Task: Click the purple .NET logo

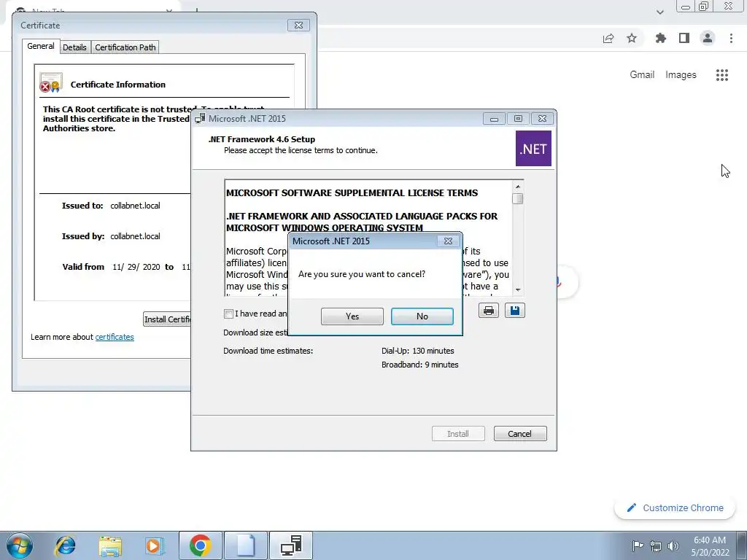Action: click(533, 149)
